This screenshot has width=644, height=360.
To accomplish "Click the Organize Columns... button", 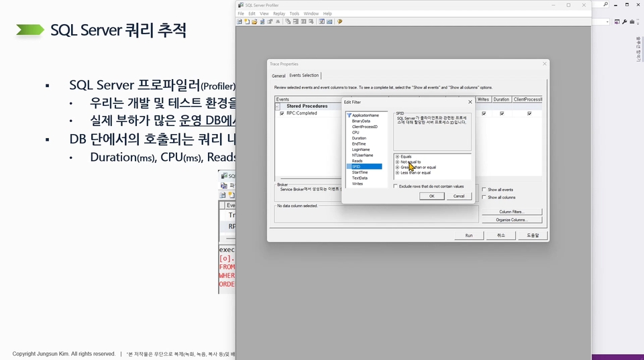I will pos(512,220).
